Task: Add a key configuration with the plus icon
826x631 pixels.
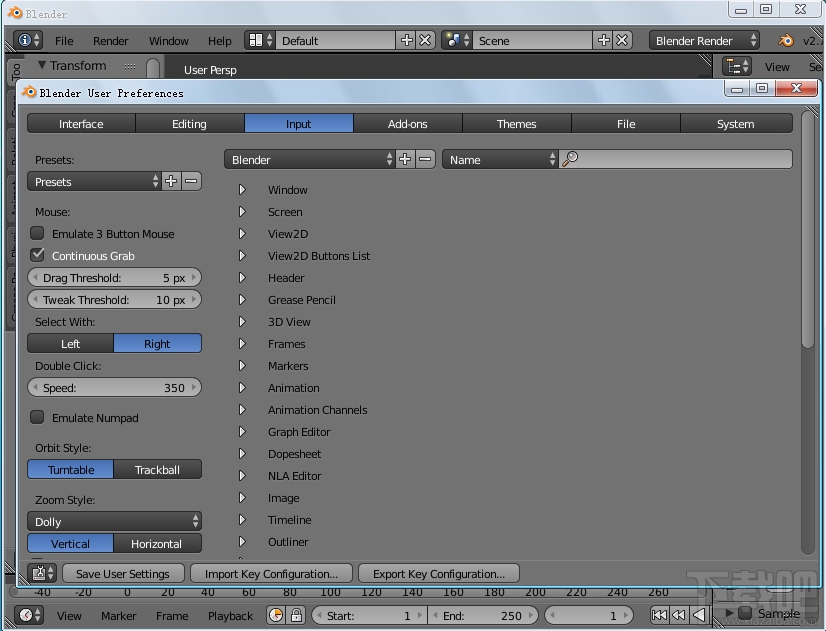Action: click(x=404, y=158)
